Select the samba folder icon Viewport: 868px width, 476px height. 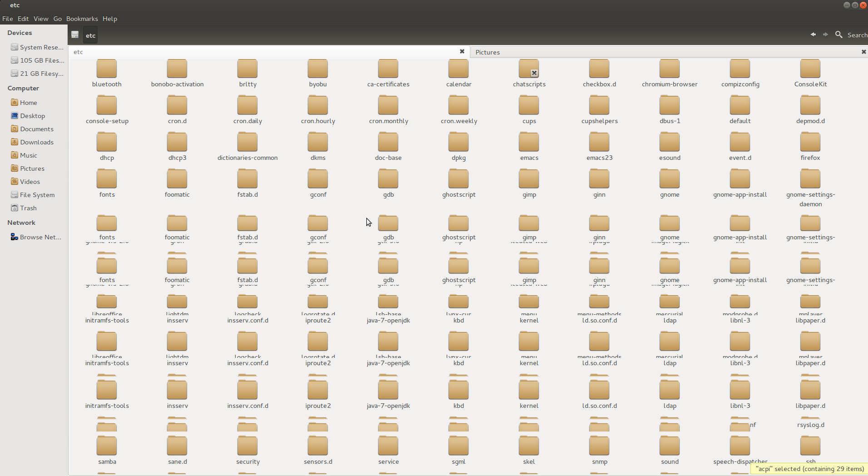coord(107,446)
